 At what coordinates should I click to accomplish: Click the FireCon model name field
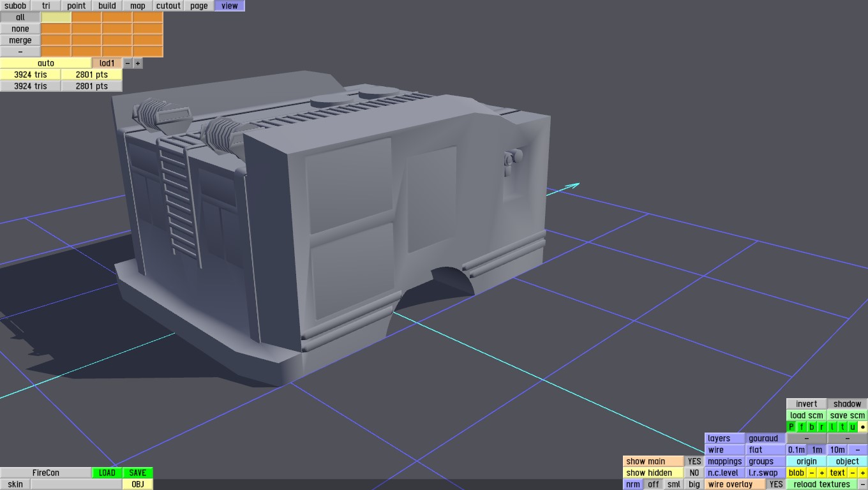pos(46,473)
